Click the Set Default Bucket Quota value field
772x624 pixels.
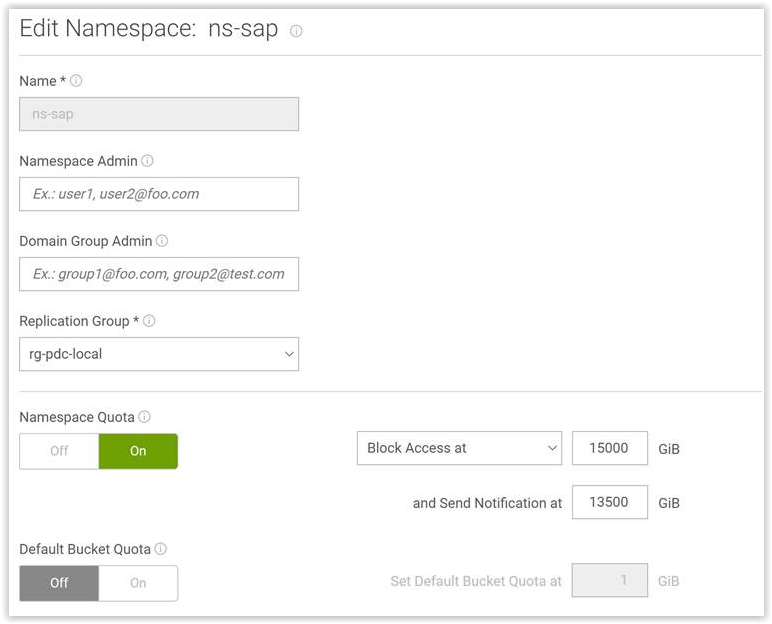click(x=610, y=580)
